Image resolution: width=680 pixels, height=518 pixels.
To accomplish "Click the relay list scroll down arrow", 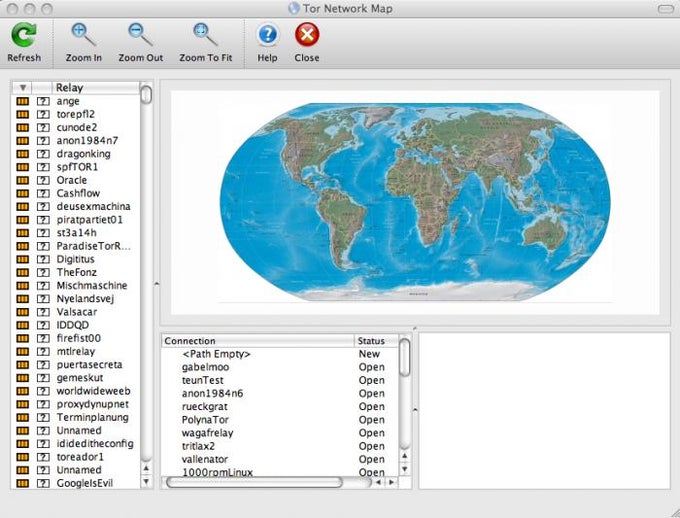I will (146, 482).
